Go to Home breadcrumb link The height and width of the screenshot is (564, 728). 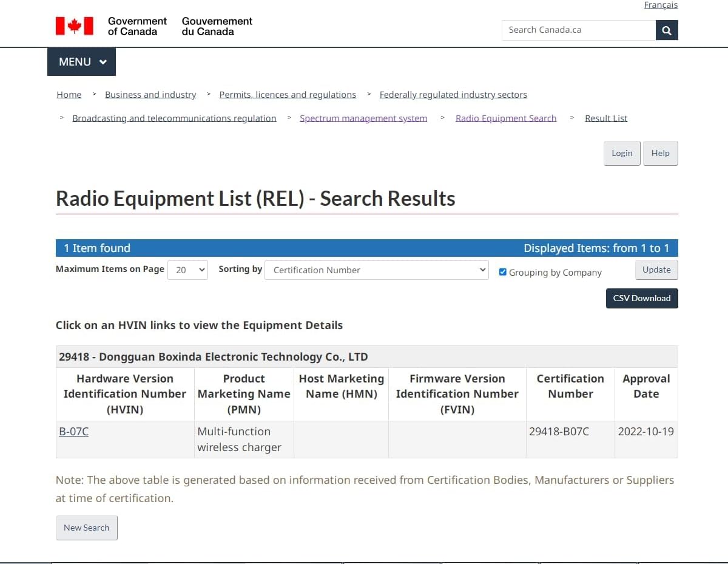(x=69, y=95)
